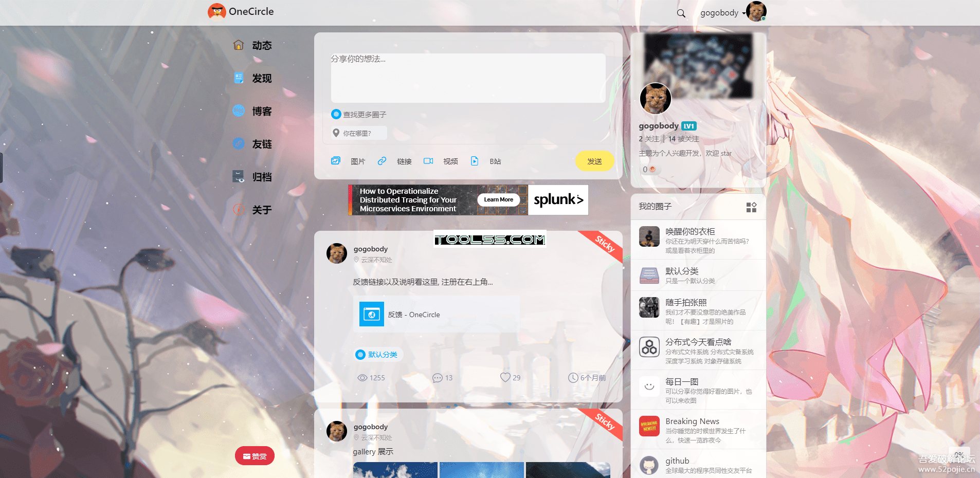Click 唤醒你的衣柜 circle thumbnail

649,236
